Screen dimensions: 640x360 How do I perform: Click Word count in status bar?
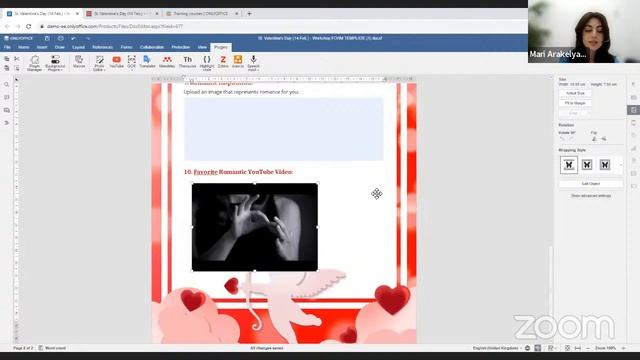(x=52, y=348)
